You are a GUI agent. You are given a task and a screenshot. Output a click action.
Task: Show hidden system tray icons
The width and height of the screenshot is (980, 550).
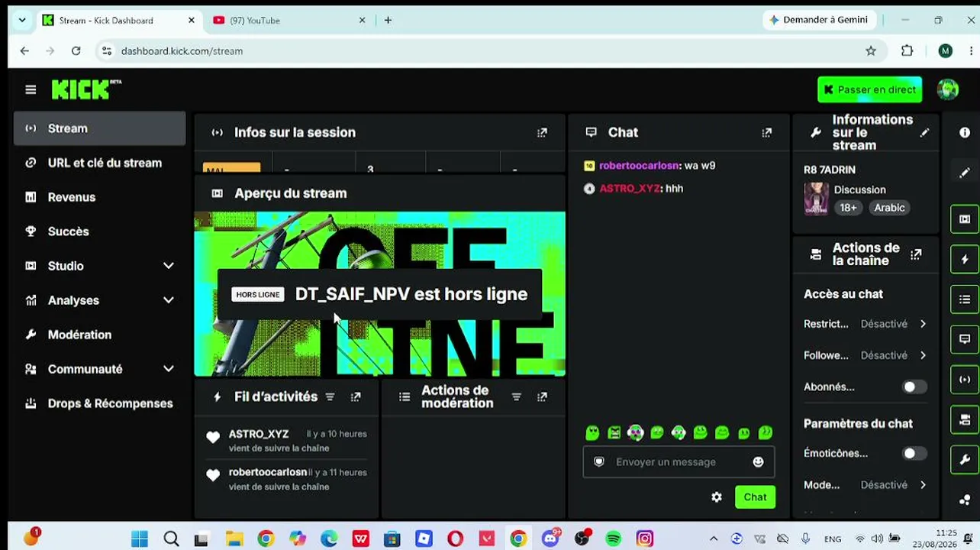[713, 539]
